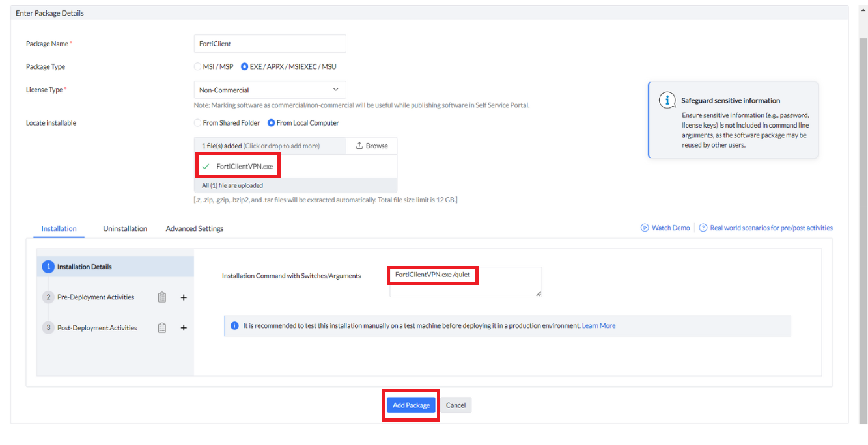Click the Watch Demo play icon
The width and height of the screenshot is (868, 445).
[645, 228]
